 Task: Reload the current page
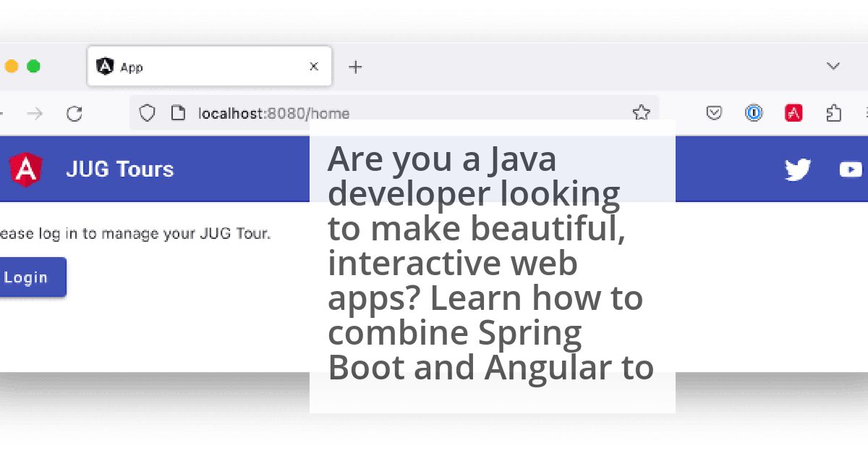[74, 114]
